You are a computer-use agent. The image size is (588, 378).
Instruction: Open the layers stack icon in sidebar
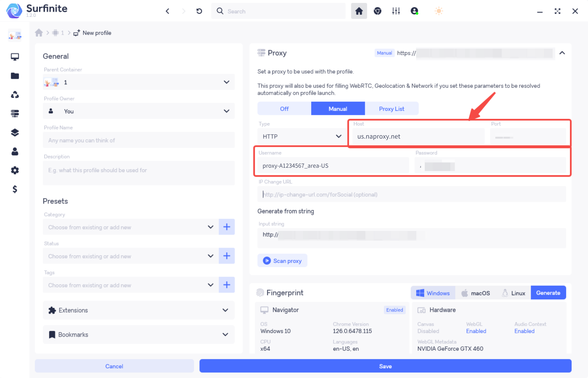pyautogui.click(x=15, y=132)
